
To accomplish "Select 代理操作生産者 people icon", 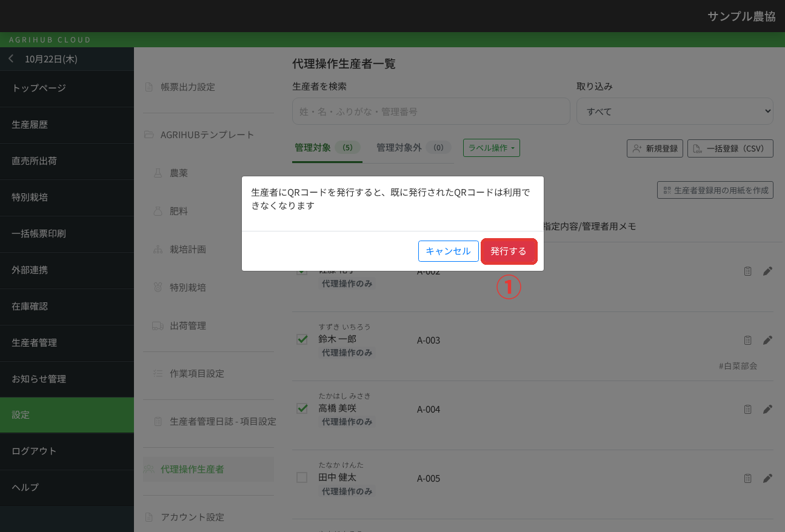I will (149, 470).
